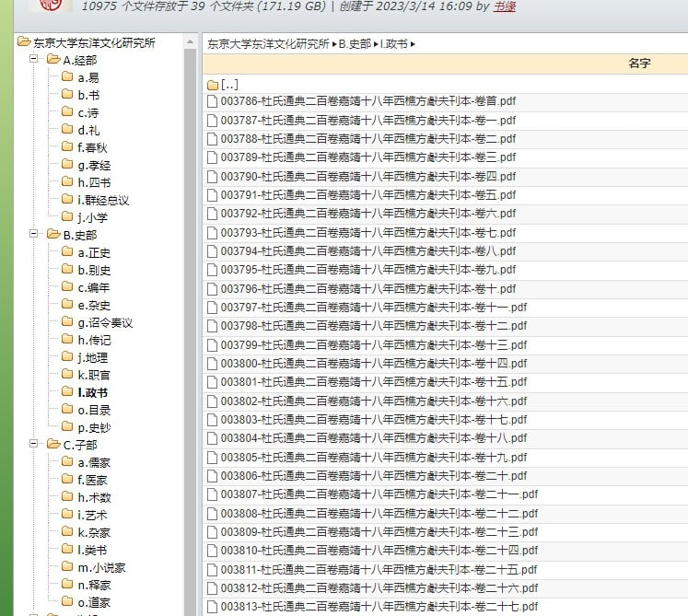
Task: Click the p.史钞 folder icon
Action: (67, 426)
